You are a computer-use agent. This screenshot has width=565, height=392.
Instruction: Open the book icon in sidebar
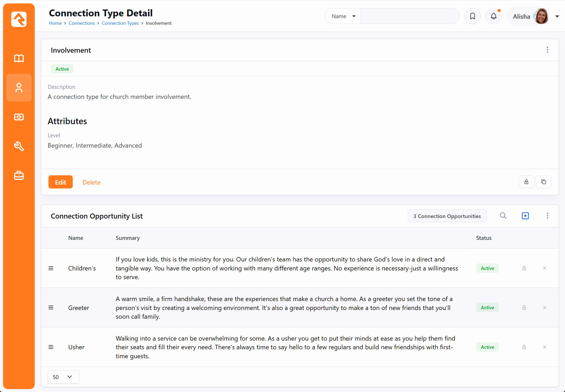click(19, 58)
